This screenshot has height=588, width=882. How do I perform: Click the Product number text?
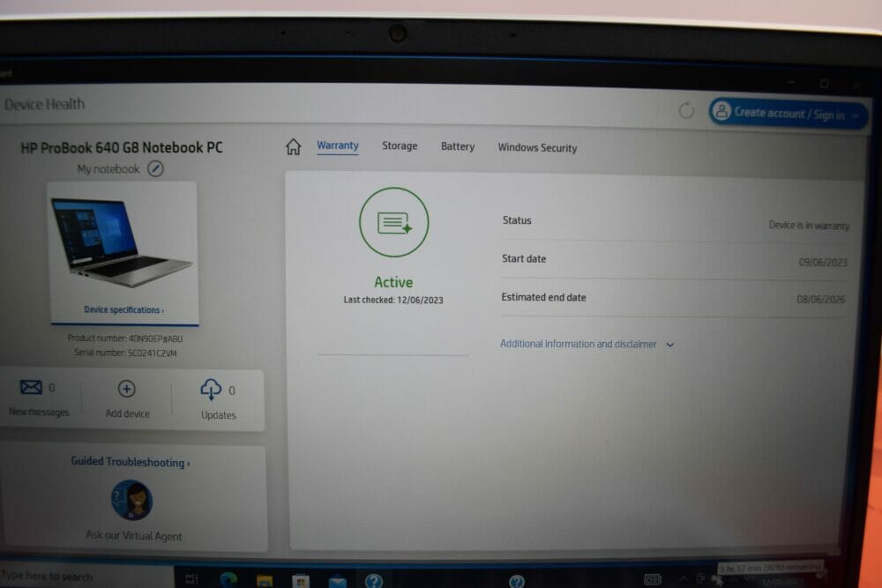125,339
